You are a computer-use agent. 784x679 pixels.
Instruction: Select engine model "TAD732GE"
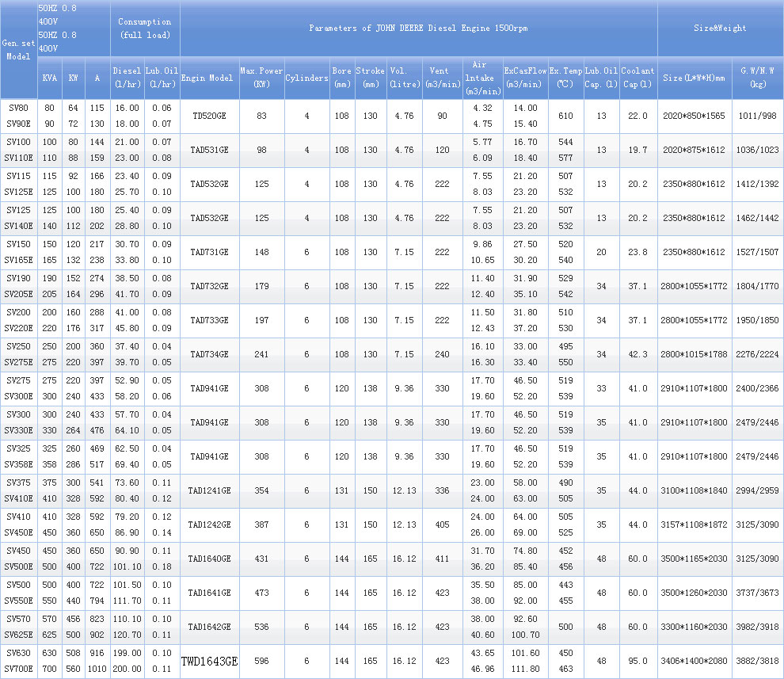210,286
